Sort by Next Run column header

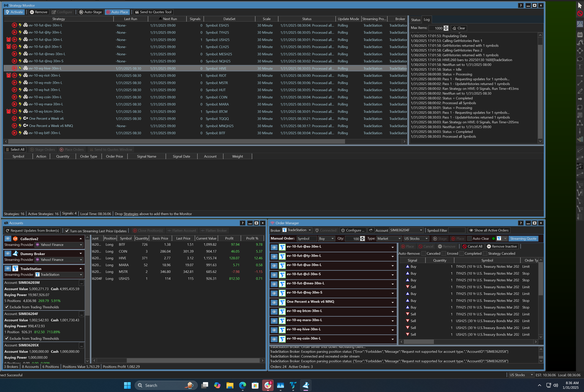point(170,19)
